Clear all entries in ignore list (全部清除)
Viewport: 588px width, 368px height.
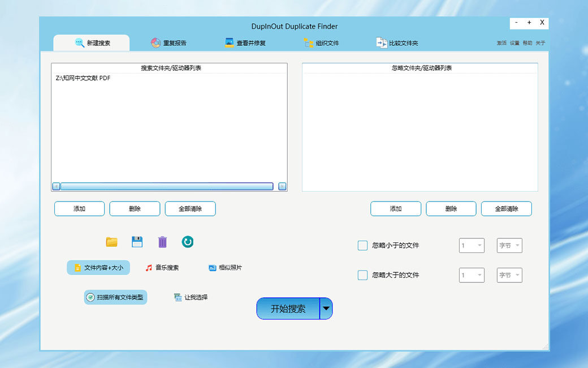click(506, 209)
